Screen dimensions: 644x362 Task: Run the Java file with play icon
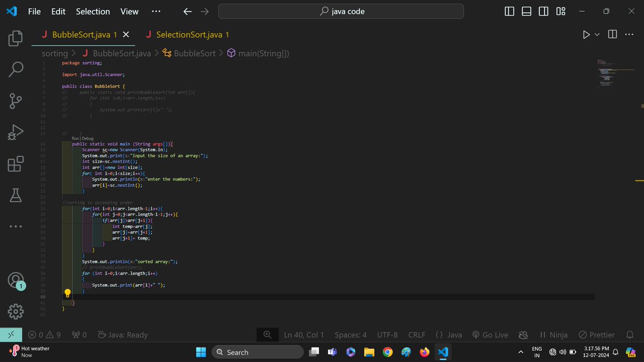point(586,34)
